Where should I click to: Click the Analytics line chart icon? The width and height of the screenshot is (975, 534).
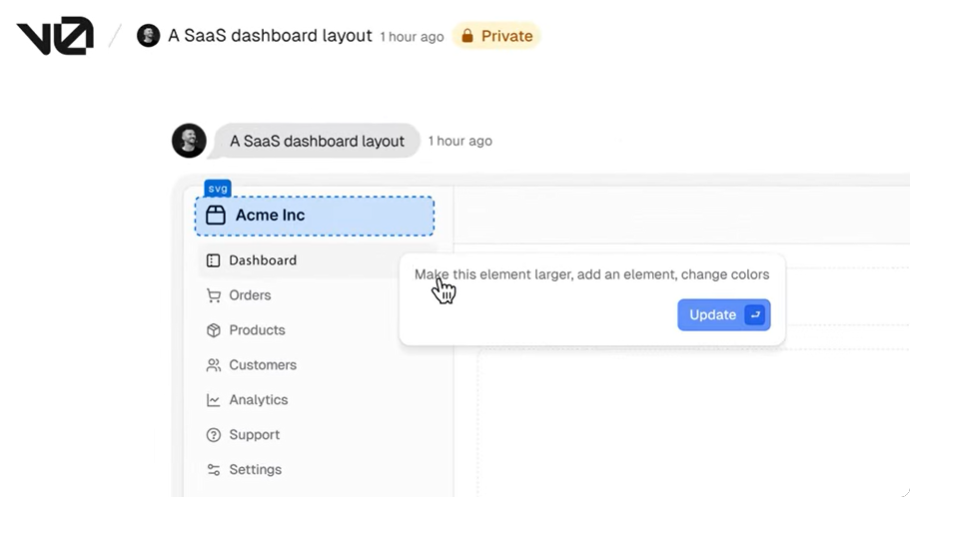click(x=213, y=400)
